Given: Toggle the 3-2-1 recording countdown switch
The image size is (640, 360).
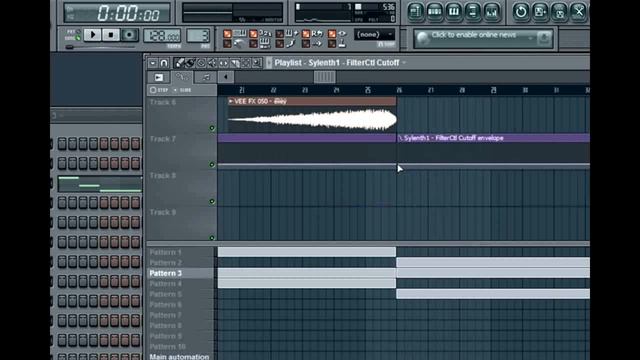Looking at the screenshot, I should click(x=253, y=34).
